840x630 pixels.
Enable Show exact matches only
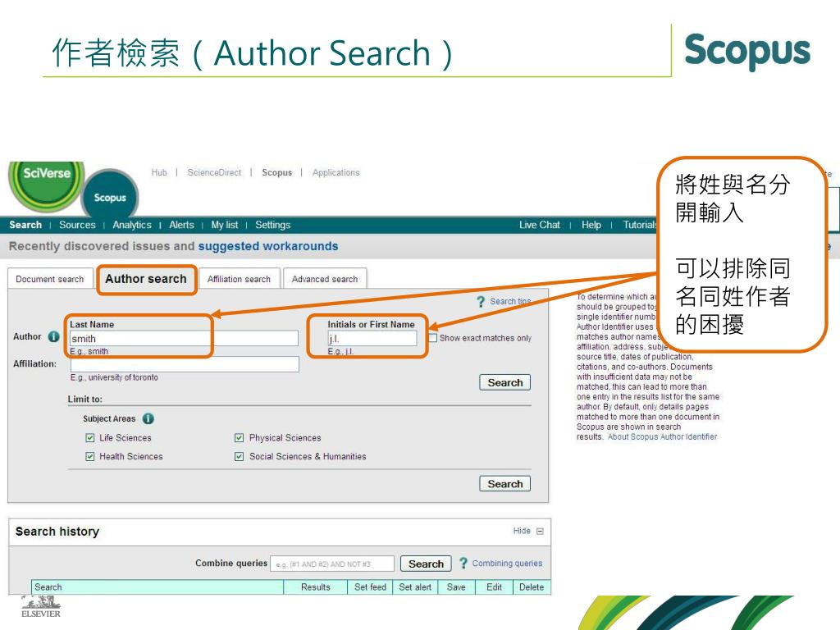coord(433,338)
